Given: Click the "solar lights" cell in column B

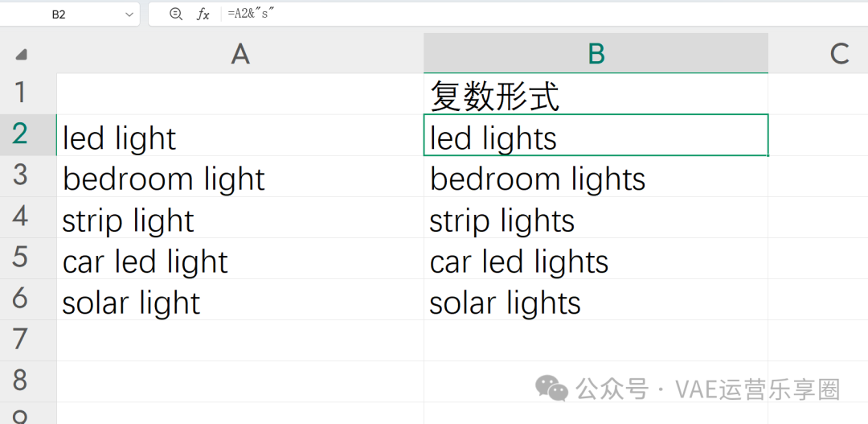Looking at the screenshot, I should point(596,300).
